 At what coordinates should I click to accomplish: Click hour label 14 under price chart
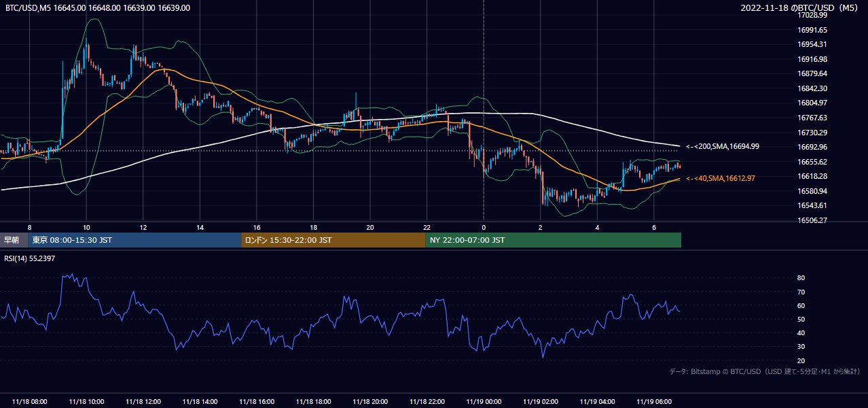pos(200,227)
